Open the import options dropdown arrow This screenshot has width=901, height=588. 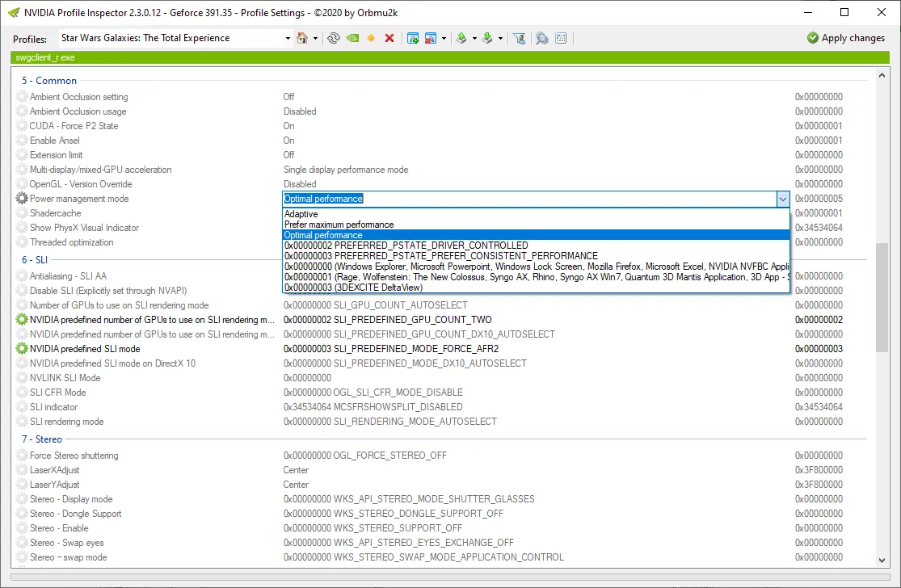click(500, 39)
